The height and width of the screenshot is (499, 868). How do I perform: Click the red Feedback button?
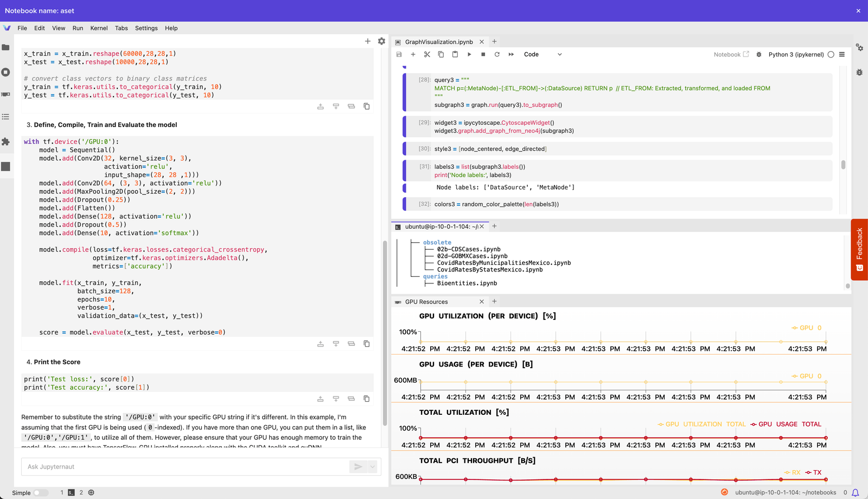coord(859,249)
